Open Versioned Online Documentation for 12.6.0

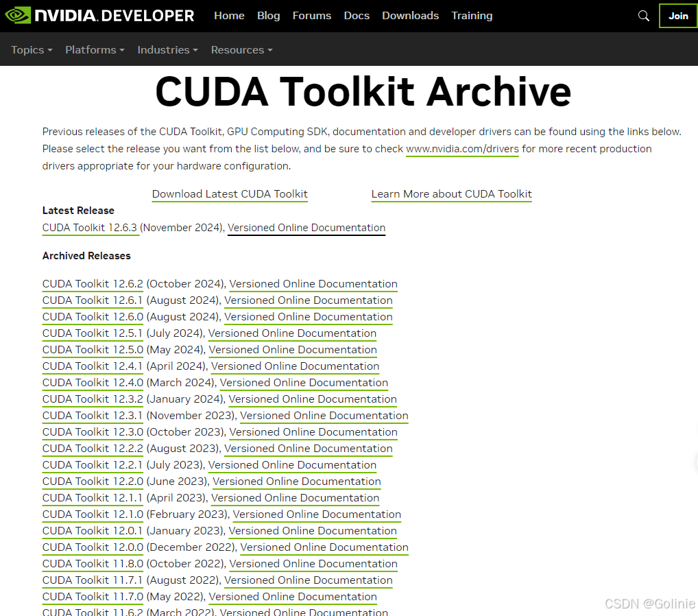[309, 317]
